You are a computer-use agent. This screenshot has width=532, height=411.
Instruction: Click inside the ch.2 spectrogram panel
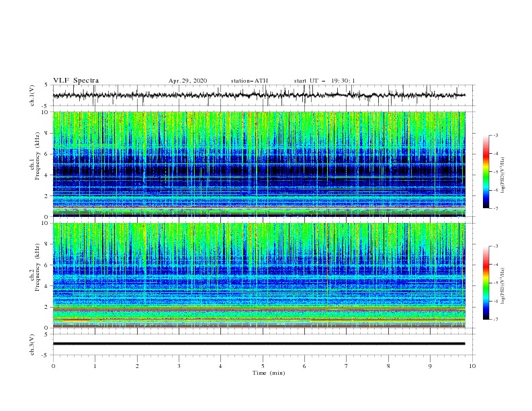coord(259,275)
